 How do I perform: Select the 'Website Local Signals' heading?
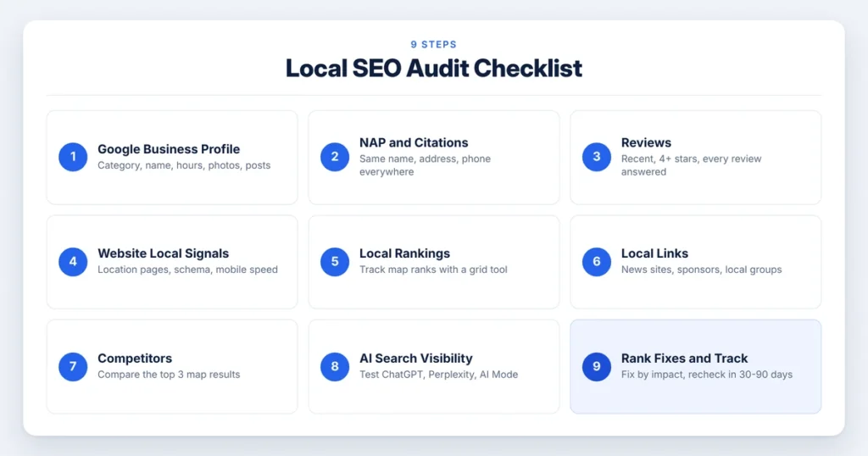click(x=164, y=253)
